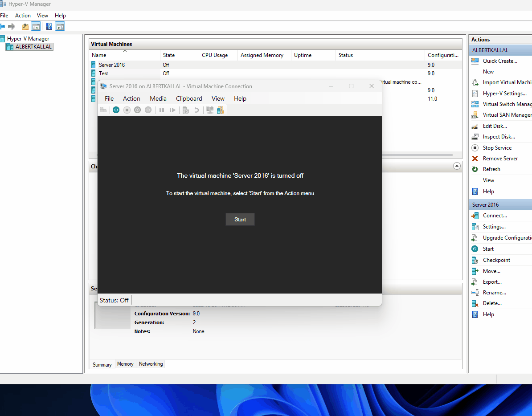
Task: Select the Test virtual machine row
Action: (x=103, y=73)
